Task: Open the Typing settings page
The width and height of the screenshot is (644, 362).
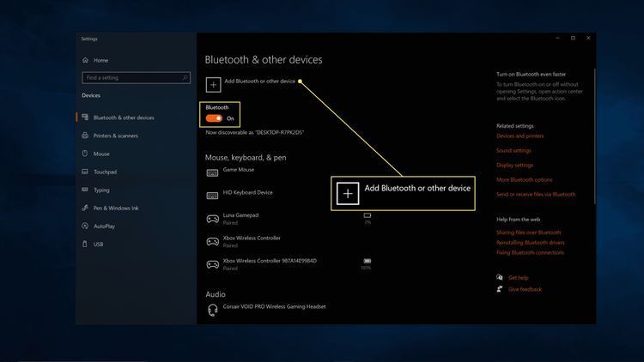Action: tap(101, 190)
